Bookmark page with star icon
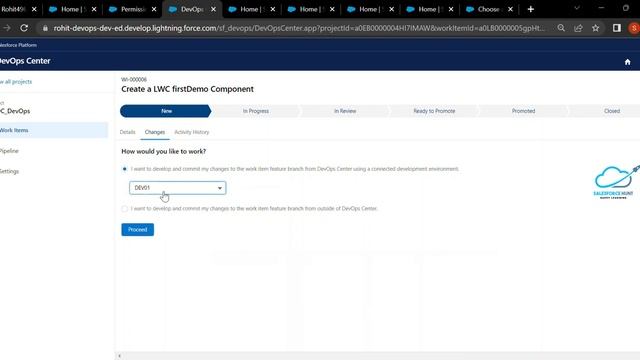 point(596,28)
